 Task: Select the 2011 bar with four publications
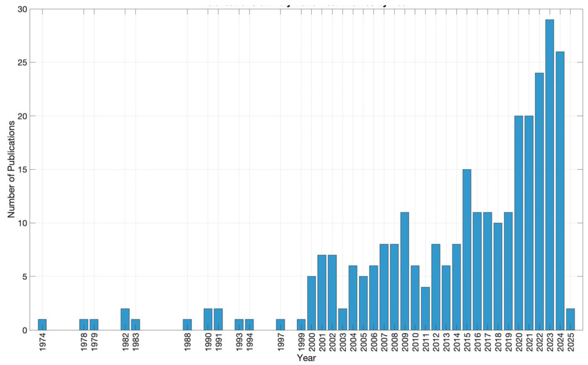pos(425,308)
